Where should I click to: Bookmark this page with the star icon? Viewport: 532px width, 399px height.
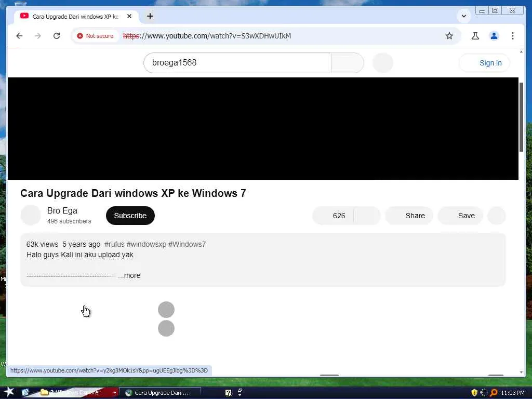tap(449, 36)
